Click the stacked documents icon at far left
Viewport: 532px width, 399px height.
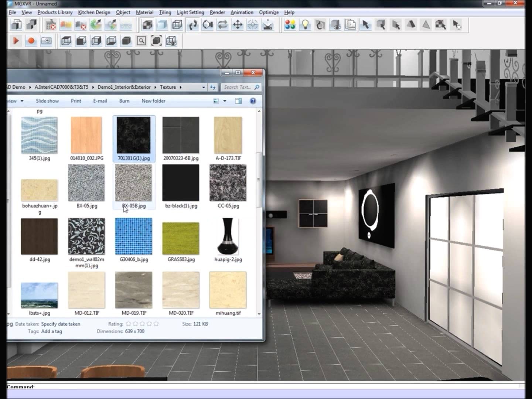click(16, 25)
